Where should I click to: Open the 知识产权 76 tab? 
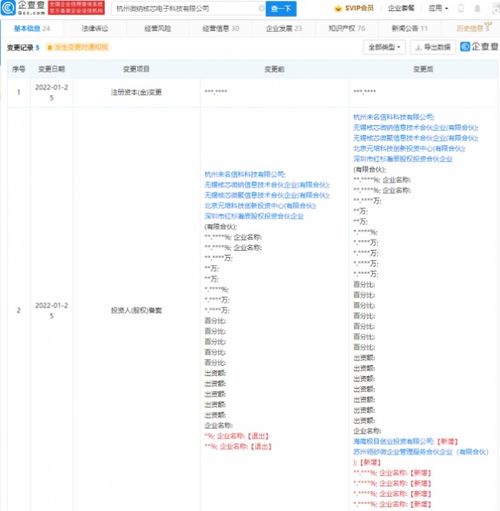pyautogui.click(x=347, y=28)
